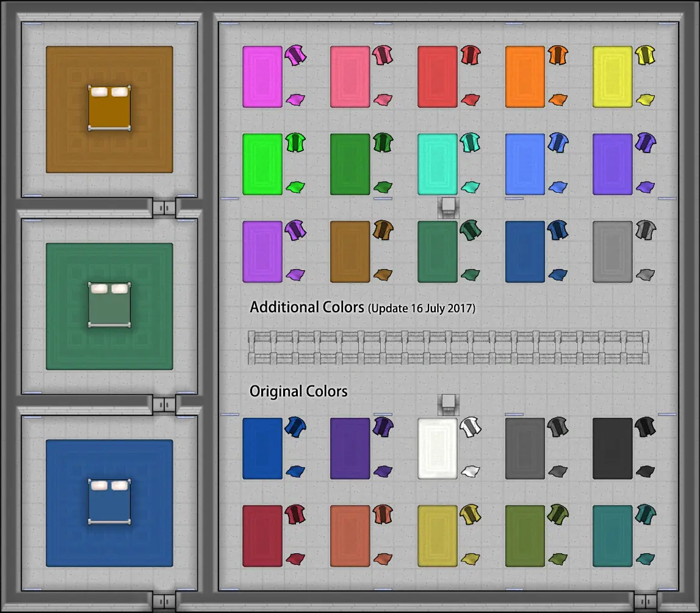Click the turquoise carpet swatch
Viewport: 700px width, 613px height.
[438, 164]
